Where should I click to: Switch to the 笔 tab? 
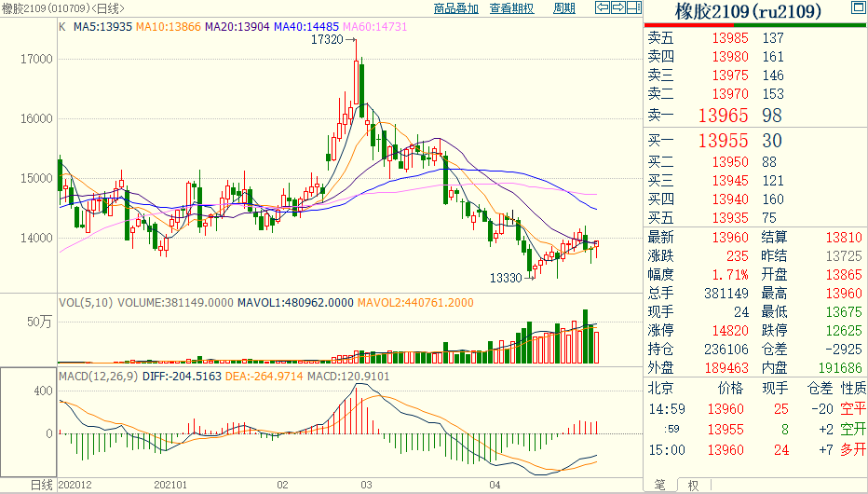[660, 485]
